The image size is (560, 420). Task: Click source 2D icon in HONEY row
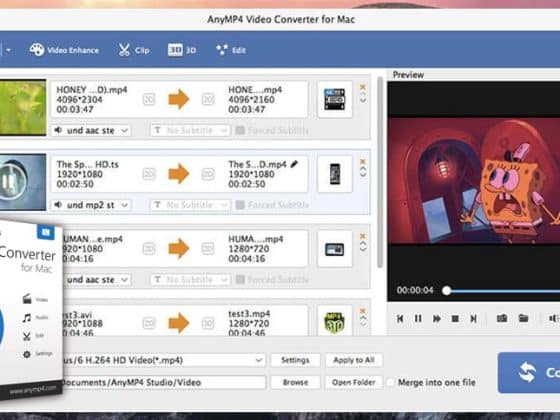coord(149,99)
